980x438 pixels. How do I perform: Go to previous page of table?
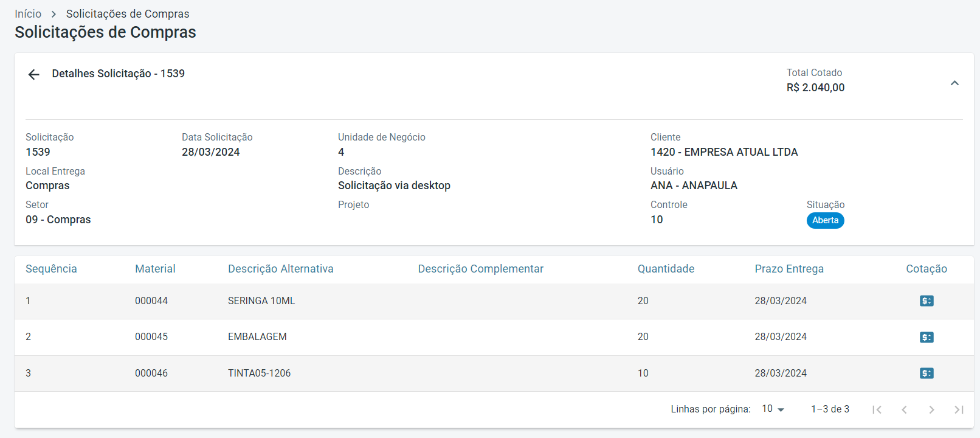pos(904,409)
